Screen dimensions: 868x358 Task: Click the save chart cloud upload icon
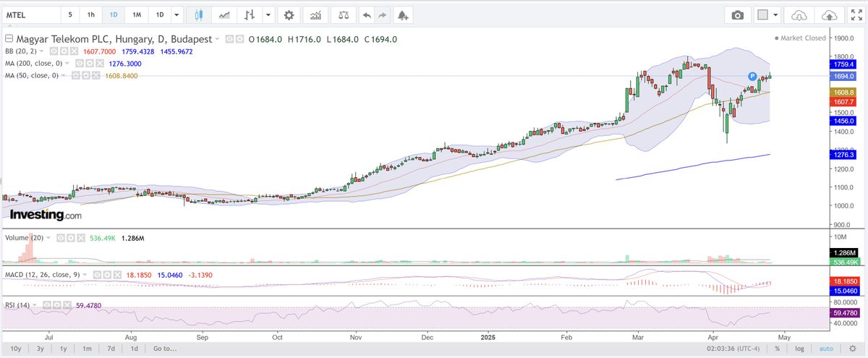tap(830, 15)
